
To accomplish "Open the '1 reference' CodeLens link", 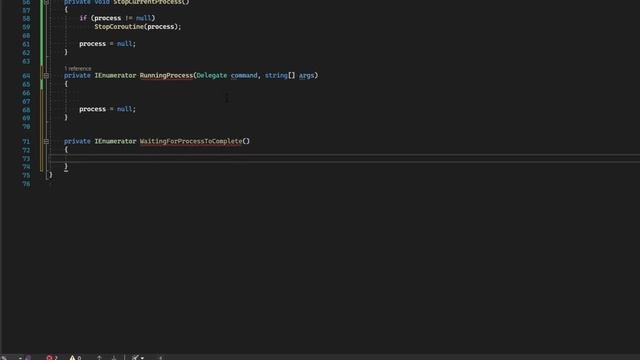I will [x=78, y=69].
